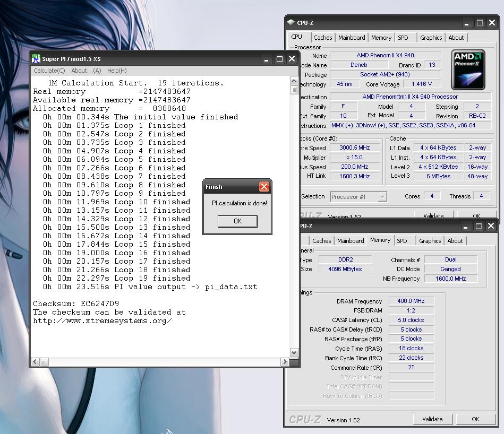This screenshot has width=504, height=434.
Task: Close the top CPU-Z window
Action: [492, 23]
